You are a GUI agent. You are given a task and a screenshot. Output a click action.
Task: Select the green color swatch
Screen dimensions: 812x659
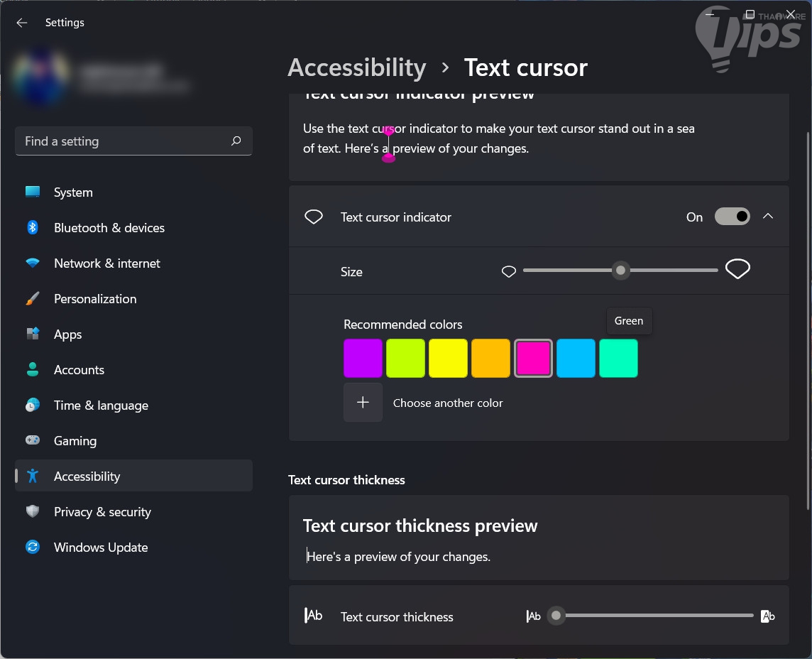(x=618, y=358)
